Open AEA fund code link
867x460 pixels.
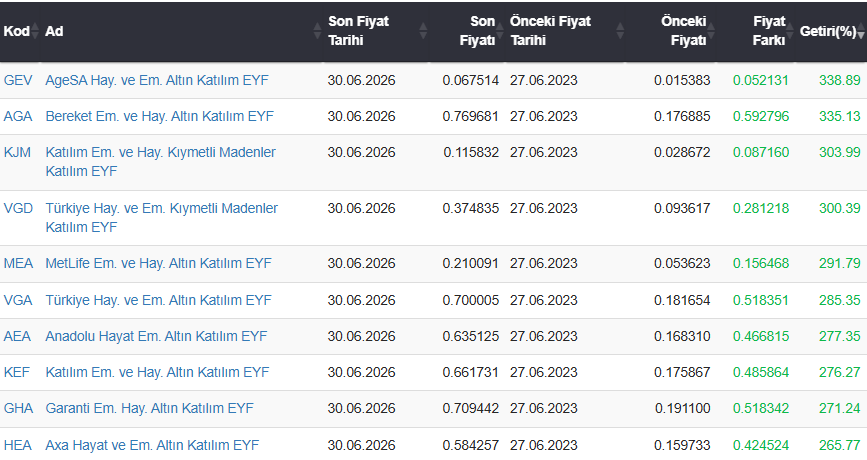(17, 336)
